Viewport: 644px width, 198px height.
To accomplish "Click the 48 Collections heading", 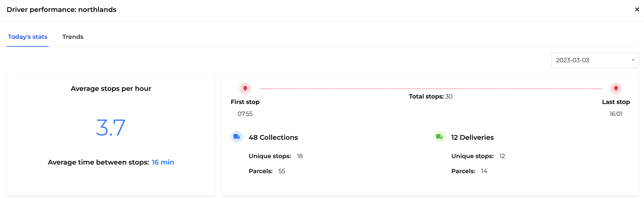I will (x=273, y=137).
